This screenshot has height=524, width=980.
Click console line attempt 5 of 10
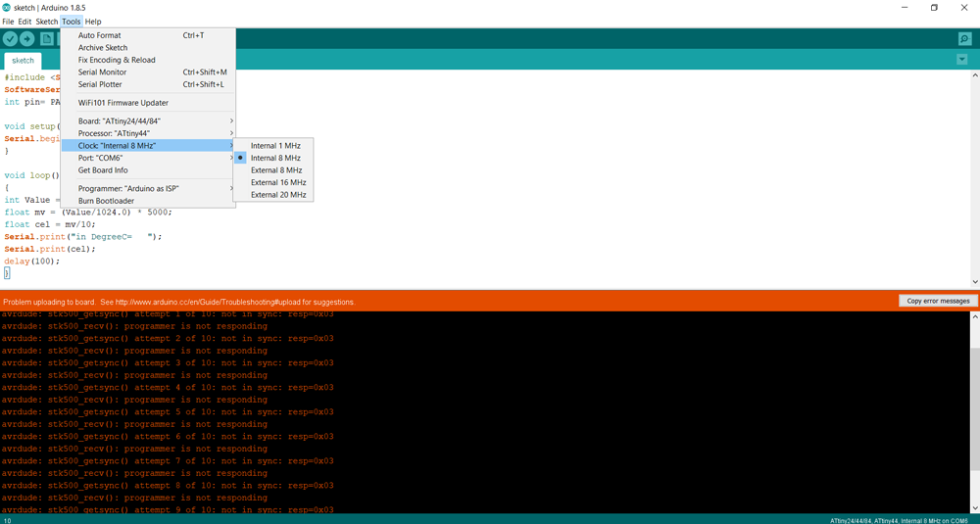[168, 412]
